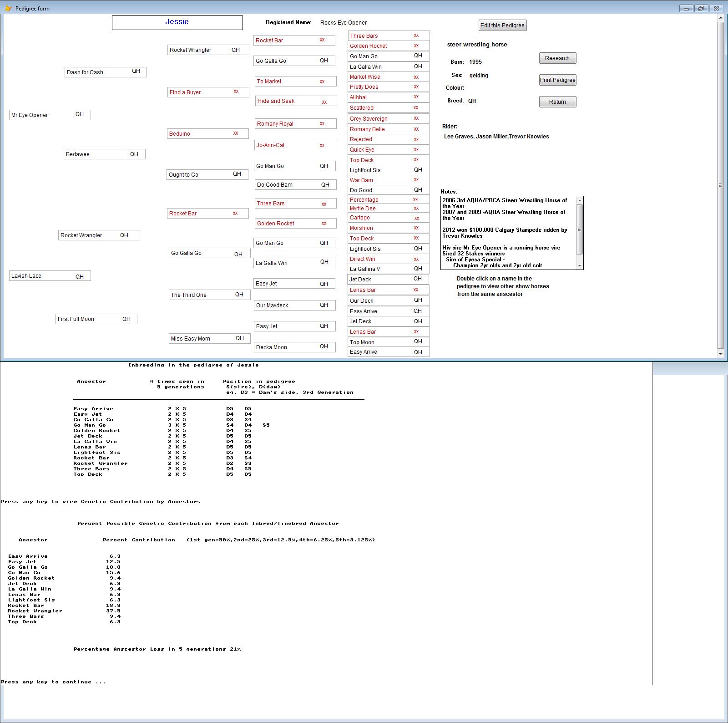Select the Jessie horse name field
The height and width of the screenshot is (723, 728).
177,22
